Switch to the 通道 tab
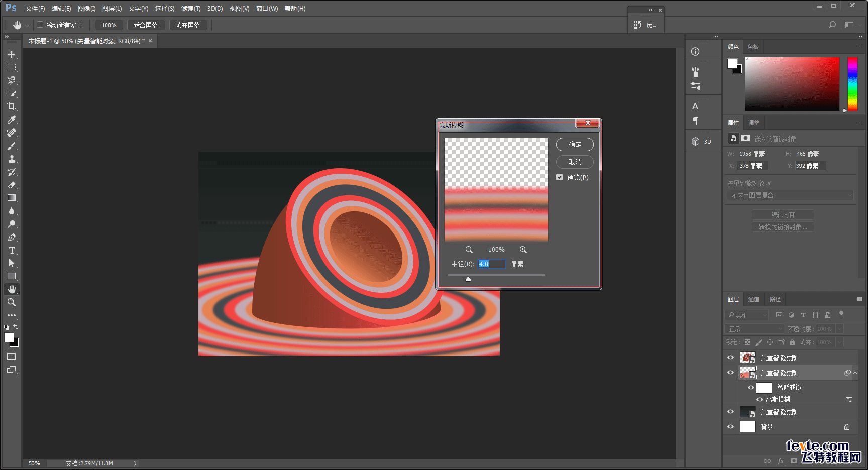Screen dimensions: 868x470 click(x=753, y=299)
